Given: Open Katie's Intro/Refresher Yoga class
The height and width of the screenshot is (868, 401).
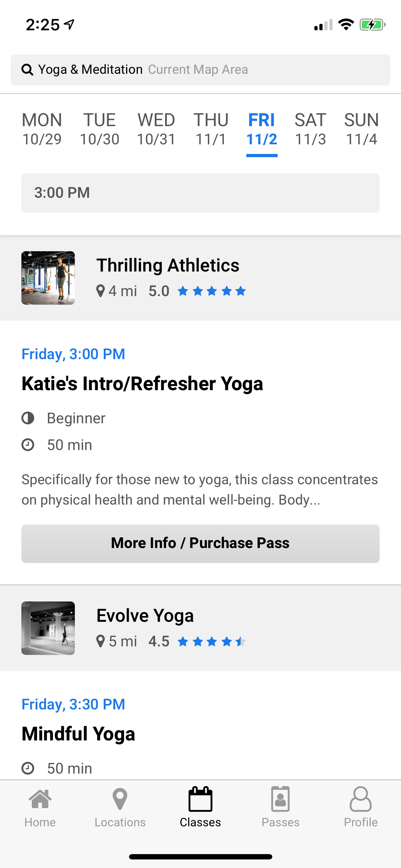Looking at the screenshot, I should 142,384.
